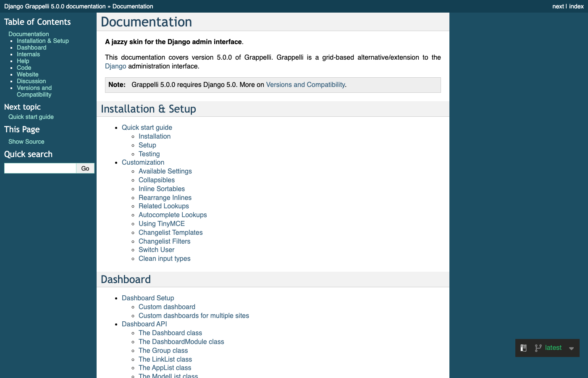Open Internals in sidebar contents
The image size is (588, 378).
click(28, 54)
